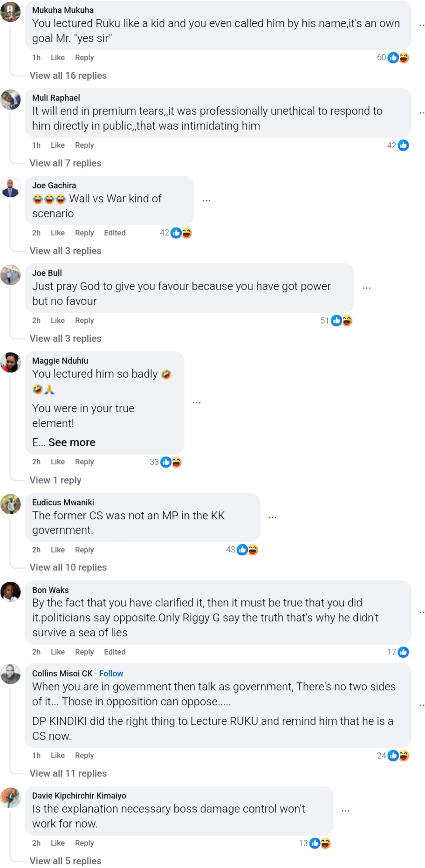Reply to Muli Raphael's comment
Viewport: 425px width, 868px height.
84,145
